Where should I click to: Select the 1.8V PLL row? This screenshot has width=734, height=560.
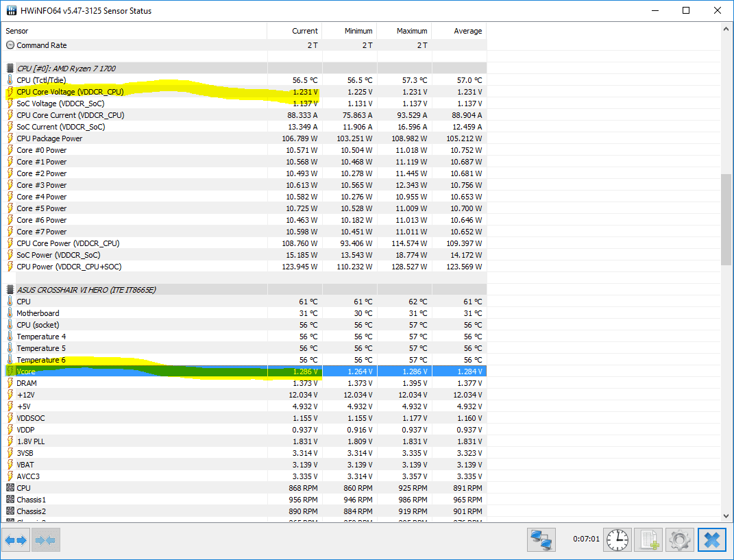(245, 441)
